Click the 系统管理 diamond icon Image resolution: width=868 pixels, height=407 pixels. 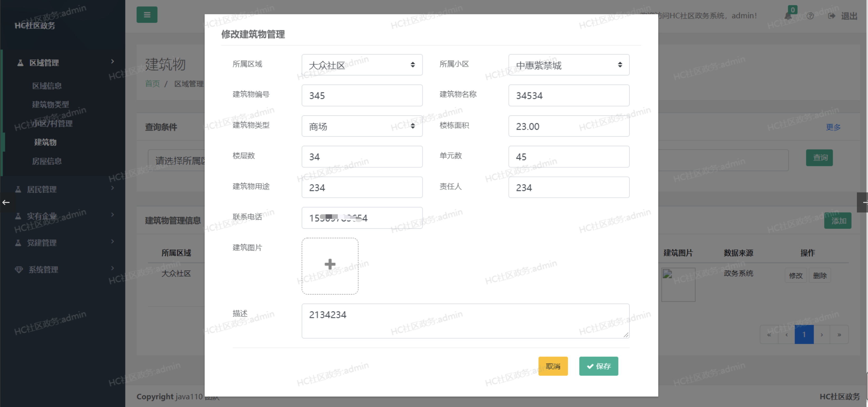click(19, 270)
